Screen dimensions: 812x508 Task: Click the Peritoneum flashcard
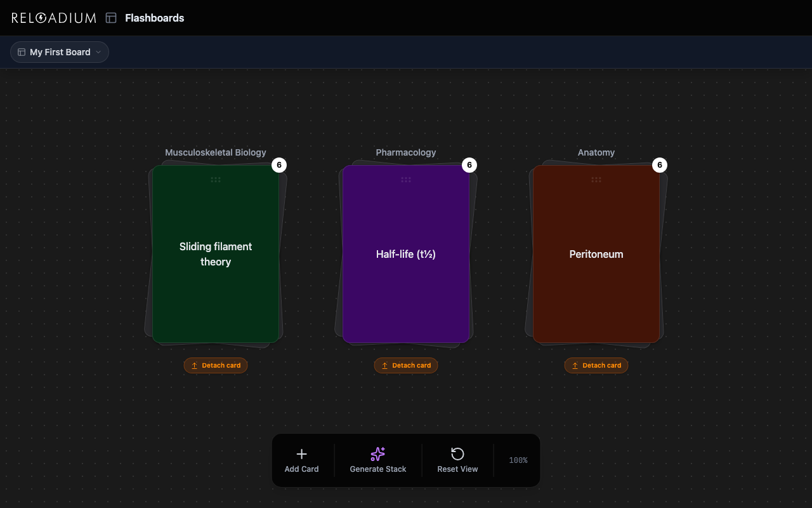coord(596,254)
